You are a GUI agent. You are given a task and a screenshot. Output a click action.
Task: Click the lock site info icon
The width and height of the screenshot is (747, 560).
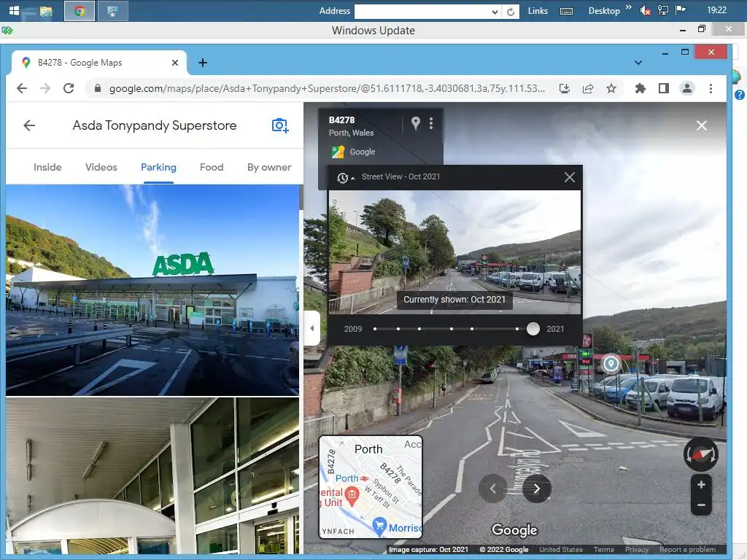point(98,88)
